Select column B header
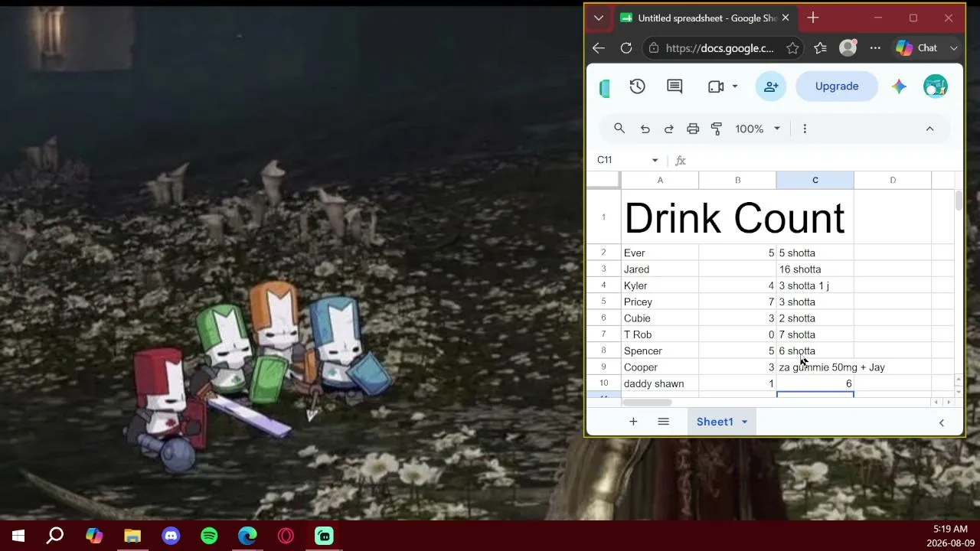The width and height of the screenshot is (980, 551). [737, 180]
